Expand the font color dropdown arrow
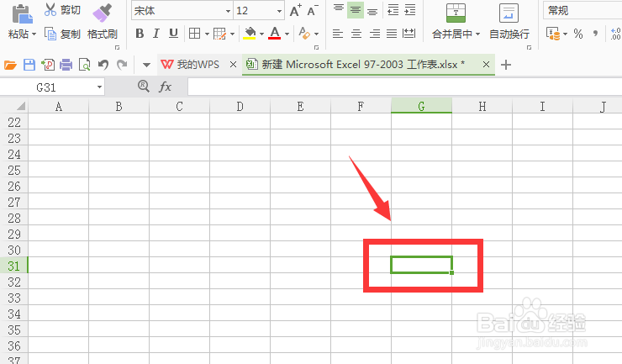The image size is (622, 364). 287,34
